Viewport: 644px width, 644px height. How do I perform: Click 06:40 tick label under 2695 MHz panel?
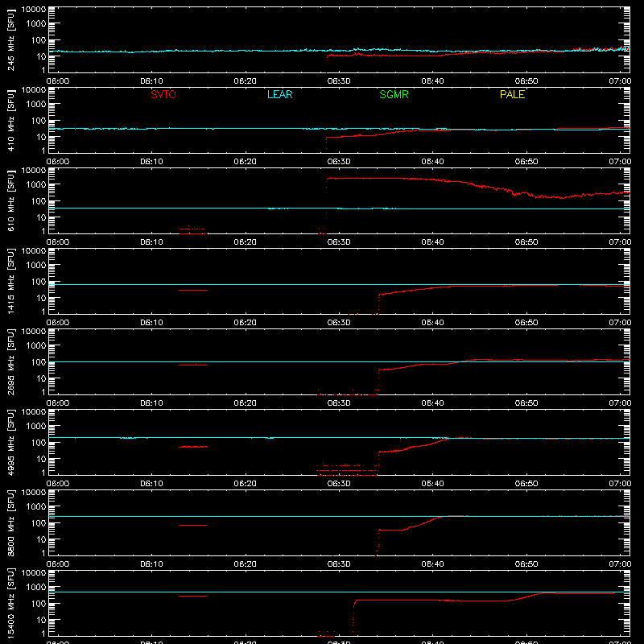tap(432, 403)
